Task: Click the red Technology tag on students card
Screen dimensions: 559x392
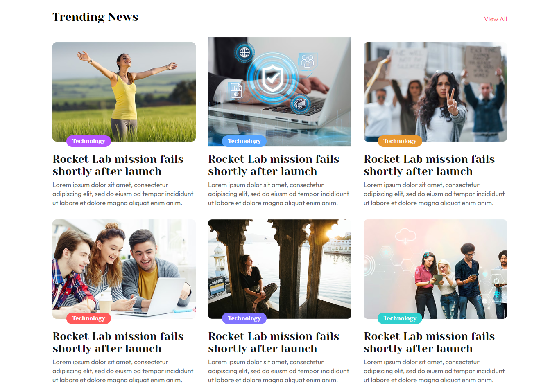Action: [x=88, y=318]
